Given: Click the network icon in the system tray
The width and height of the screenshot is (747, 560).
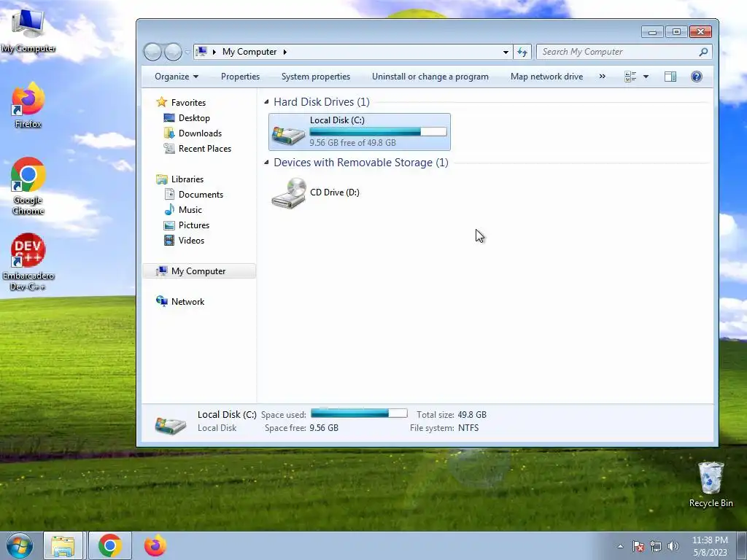Looking at the screenshot, I should [x=656, y=546].
